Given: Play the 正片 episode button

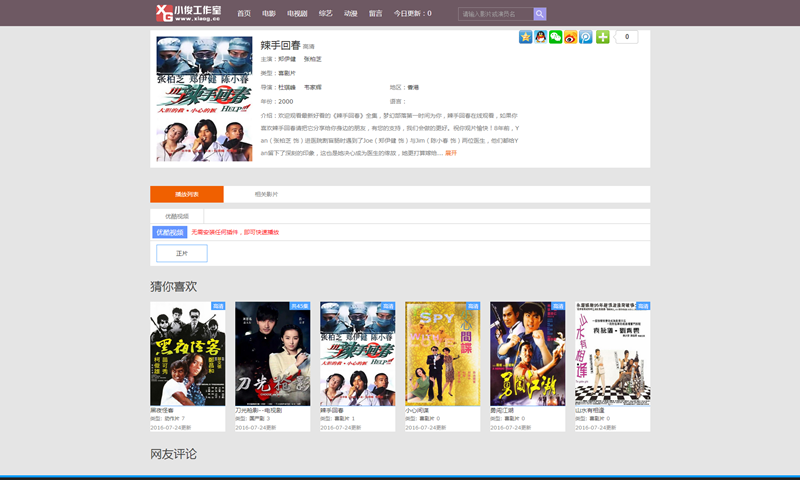Looking at the screenshot, I should pyautogui.click(x=182, y=254).
